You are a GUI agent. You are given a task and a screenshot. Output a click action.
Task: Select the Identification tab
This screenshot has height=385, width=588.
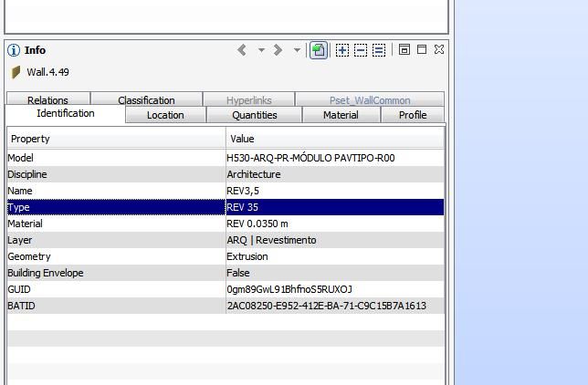[x=65, y=113]
